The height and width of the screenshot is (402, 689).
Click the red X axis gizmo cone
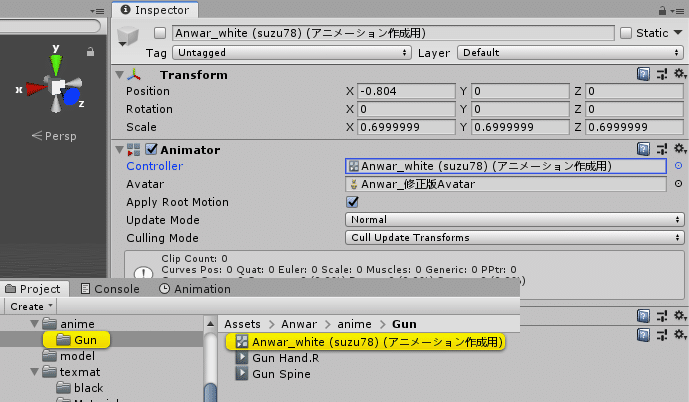click(36, 89)
